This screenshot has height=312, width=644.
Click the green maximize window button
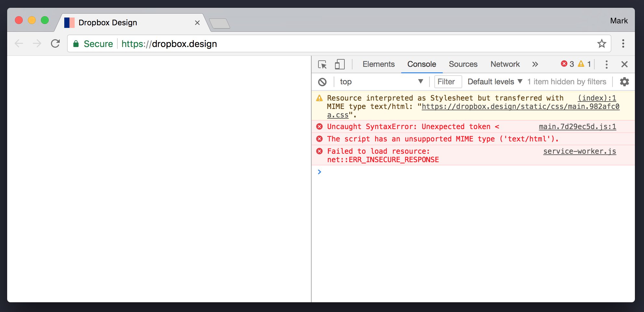pos(45,20)
